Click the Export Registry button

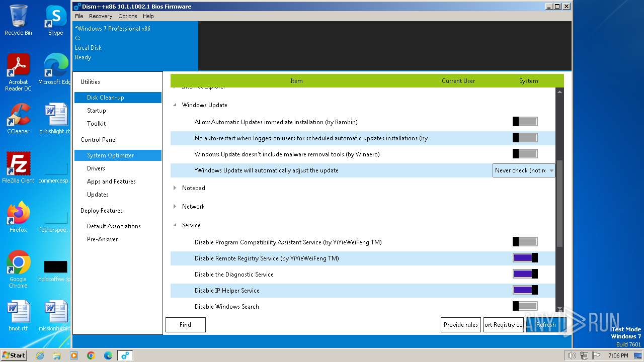[504, 325]
